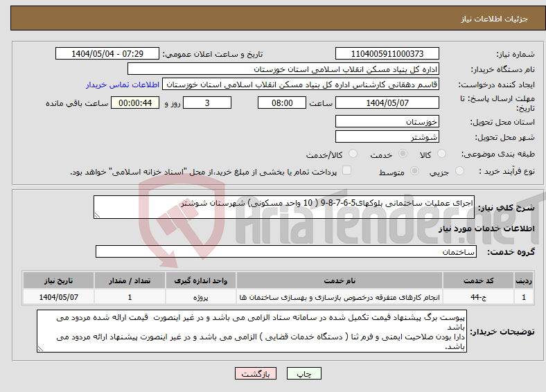
Task: Click the announcement date field 1404/05/04 - 07:29
Action: tap(107, 53)
